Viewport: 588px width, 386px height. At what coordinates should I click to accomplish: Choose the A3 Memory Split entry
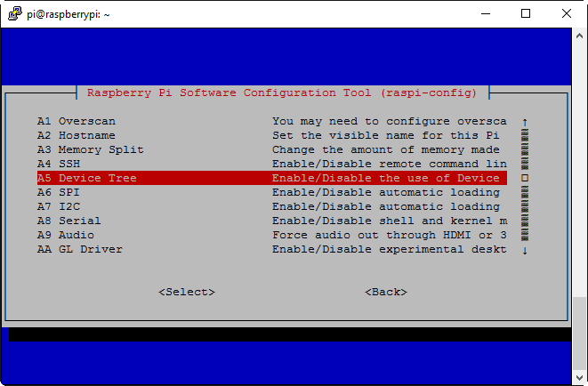[x=272, y=150]
